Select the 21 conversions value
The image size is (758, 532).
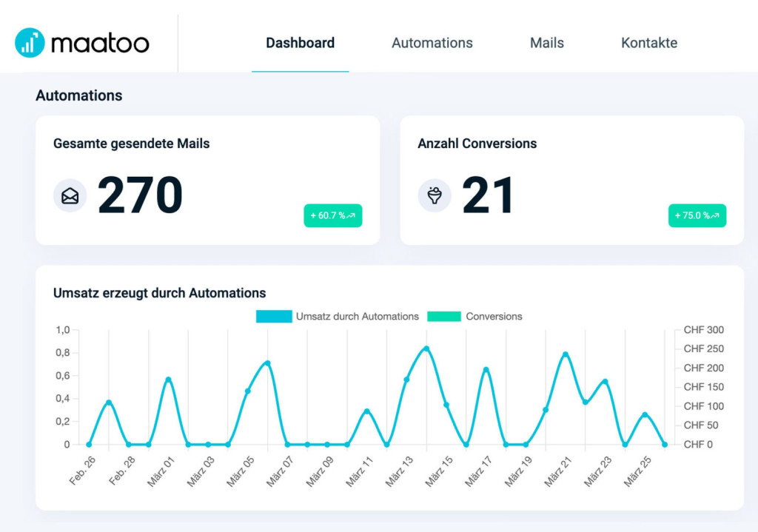pyautogui.click(x=488, y=195)
